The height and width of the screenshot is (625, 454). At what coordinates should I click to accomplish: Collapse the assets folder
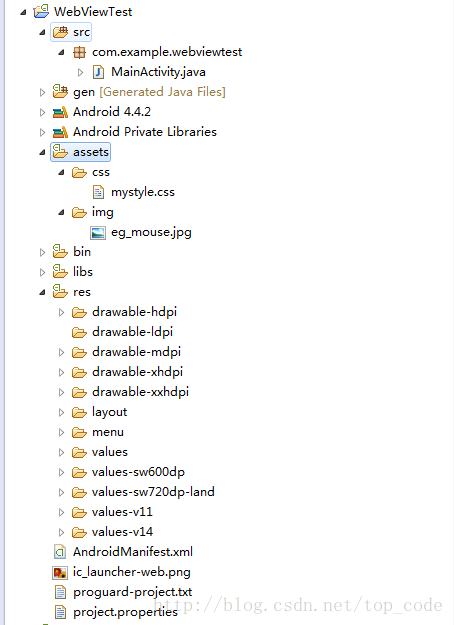42,152
